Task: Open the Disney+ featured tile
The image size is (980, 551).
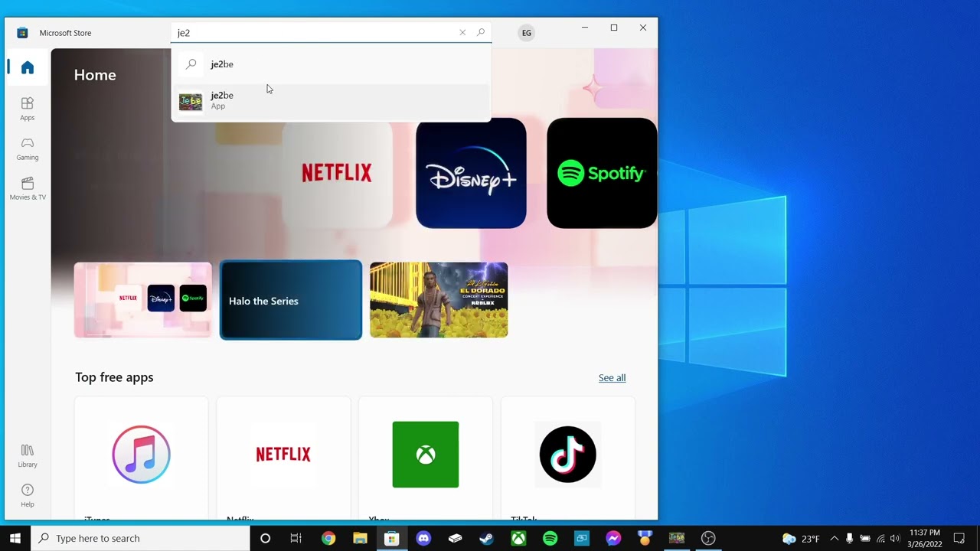Action: [x=471, y=173]
